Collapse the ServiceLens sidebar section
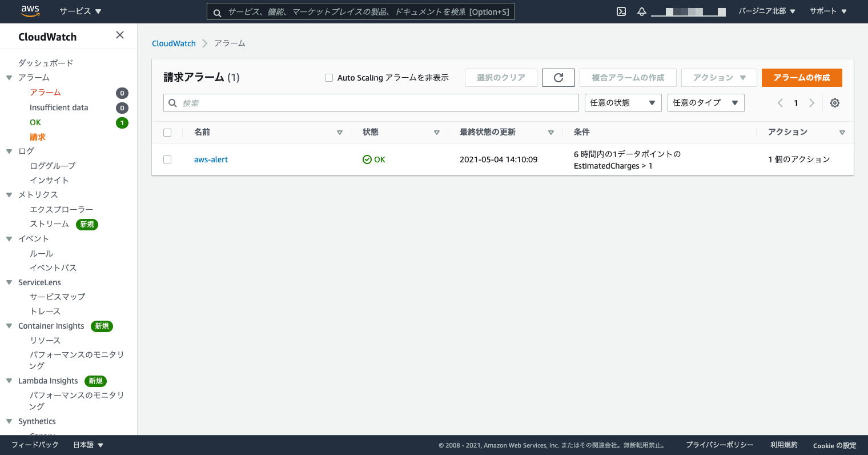The width and height of the screenshot is (868, 455). (x=9, y=282)
